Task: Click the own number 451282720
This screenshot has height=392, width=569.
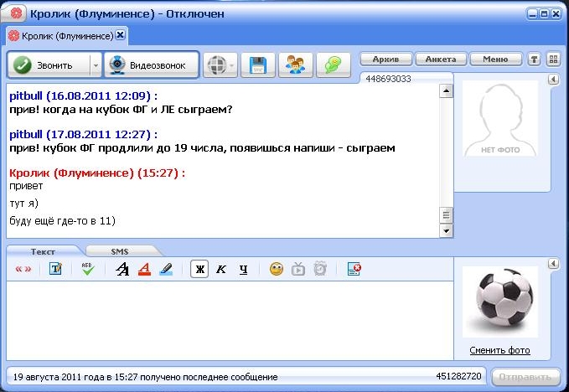Action: pyautogui.click(x=458, y=376)
